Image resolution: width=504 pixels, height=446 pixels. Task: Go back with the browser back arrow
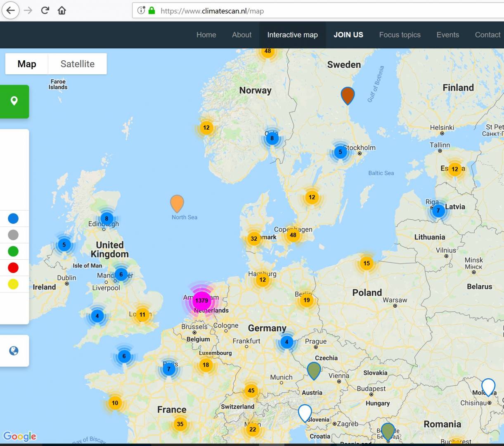click(11, 10)
